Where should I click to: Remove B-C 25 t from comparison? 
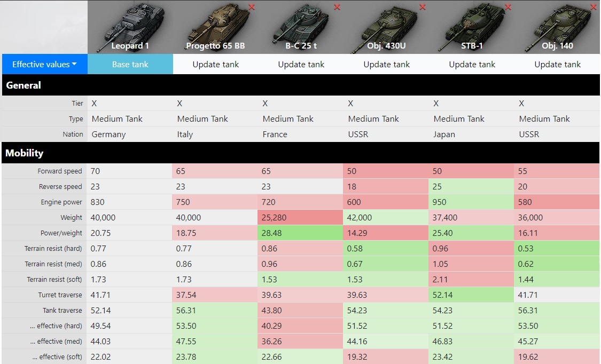click(337, 7)
